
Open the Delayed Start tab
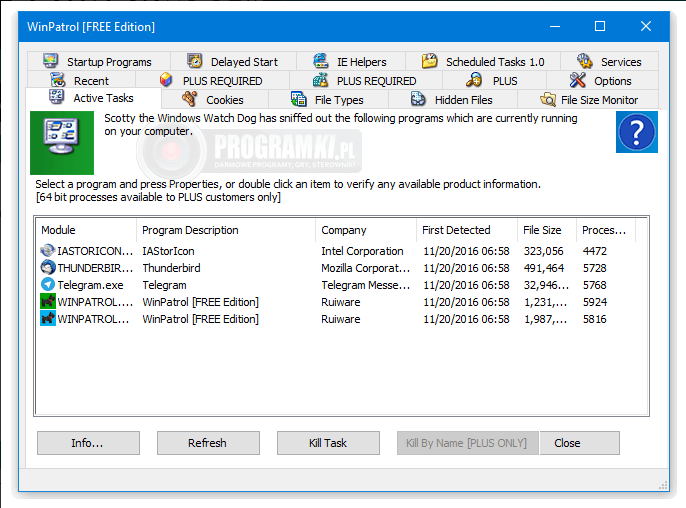click(234, 61)
